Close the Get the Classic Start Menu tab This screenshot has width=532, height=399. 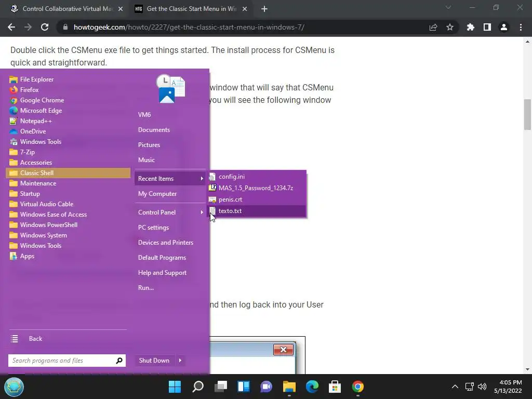[x=245, y=9]
